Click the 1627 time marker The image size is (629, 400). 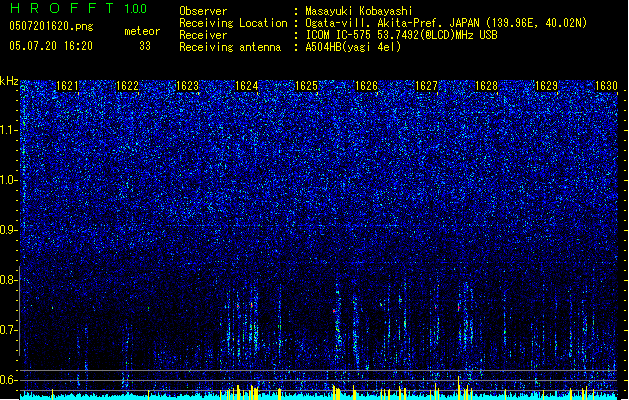point(426,86)
